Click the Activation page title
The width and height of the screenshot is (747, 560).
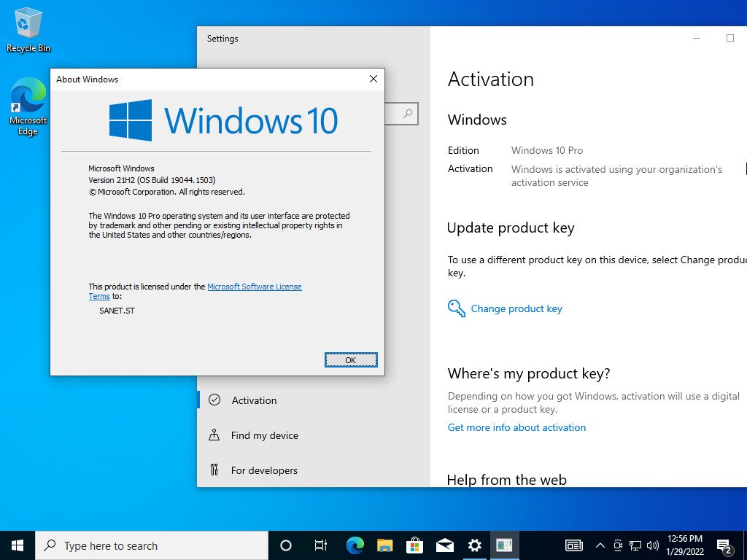[x=491, y=79]
